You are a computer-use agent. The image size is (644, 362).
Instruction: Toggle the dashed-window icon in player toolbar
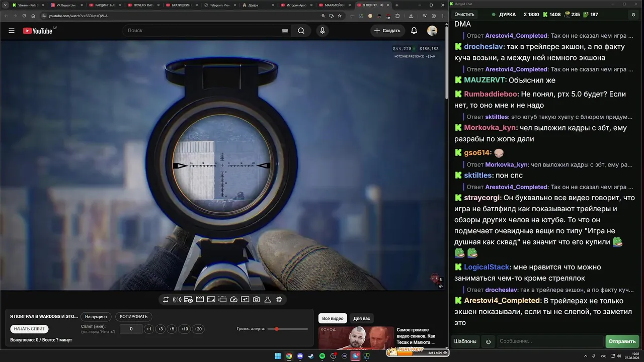pos(222,299)
